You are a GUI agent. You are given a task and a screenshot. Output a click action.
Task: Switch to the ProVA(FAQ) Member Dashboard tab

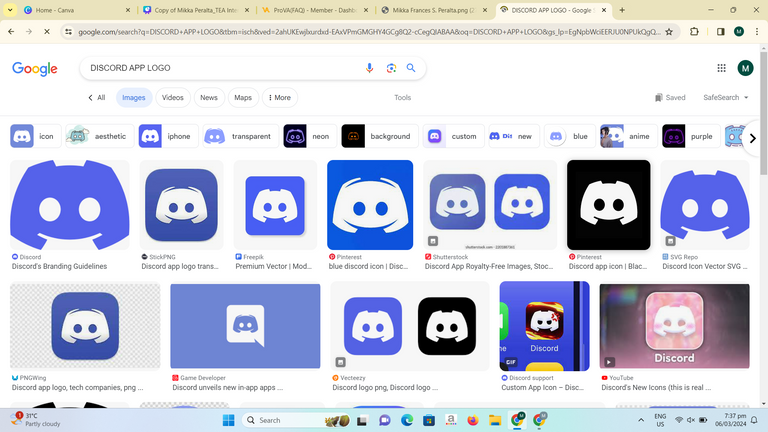[313, 10]
